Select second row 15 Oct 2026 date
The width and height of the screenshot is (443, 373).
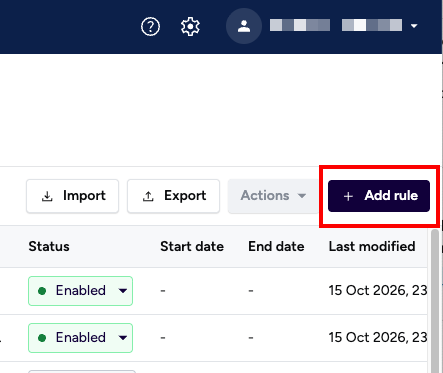click(x=378, y=338)
